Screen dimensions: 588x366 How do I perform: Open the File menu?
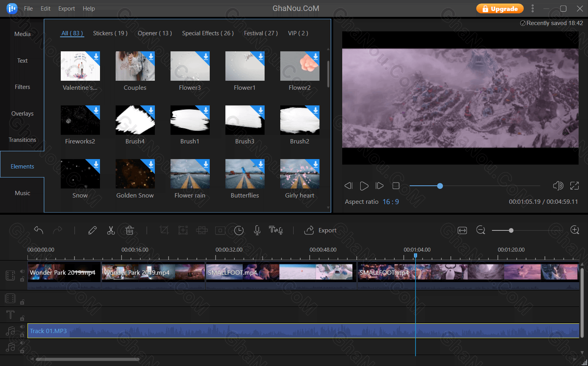tap(28, 9)
